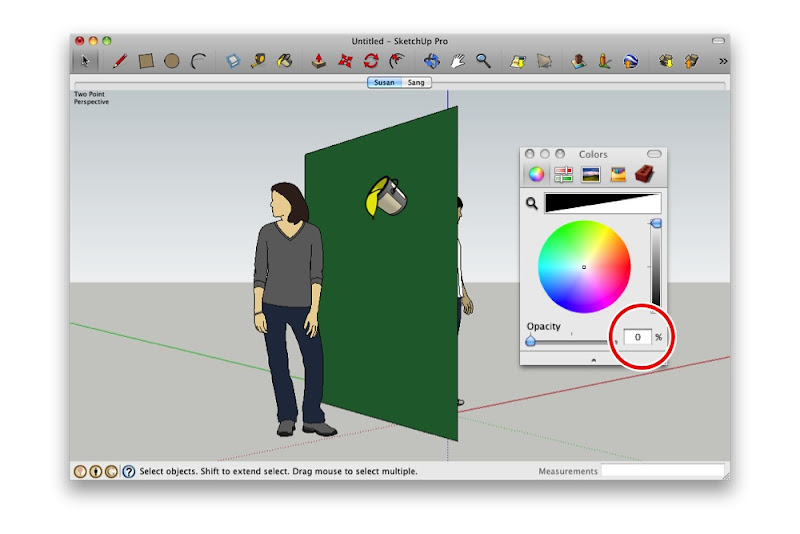Close the Colors panel window

pyautogui.click(x=530, y=154)
